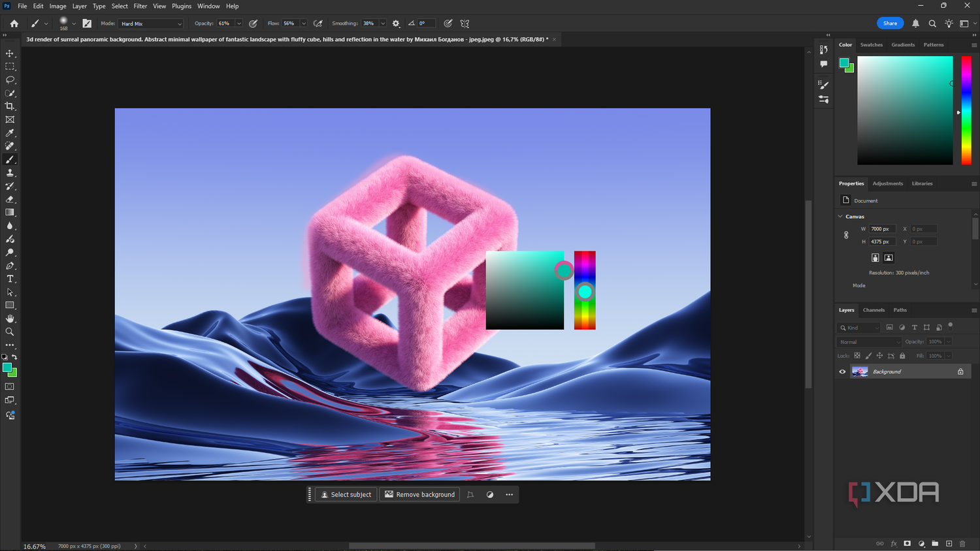Open the brush Mode dropdown showing Hard Mix
Image resolution: width=980 pixels, height=551 pixels.
tap(151, 24)
